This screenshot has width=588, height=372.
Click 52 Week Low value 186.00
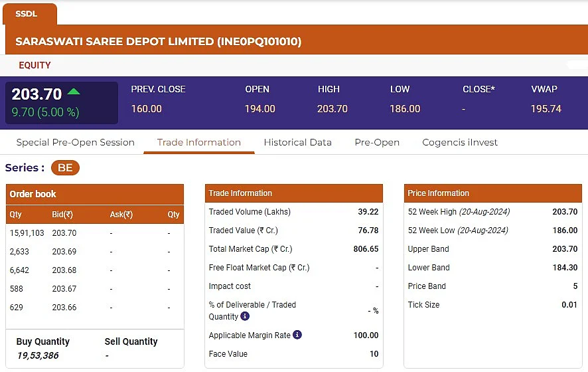tap(565, 230)
